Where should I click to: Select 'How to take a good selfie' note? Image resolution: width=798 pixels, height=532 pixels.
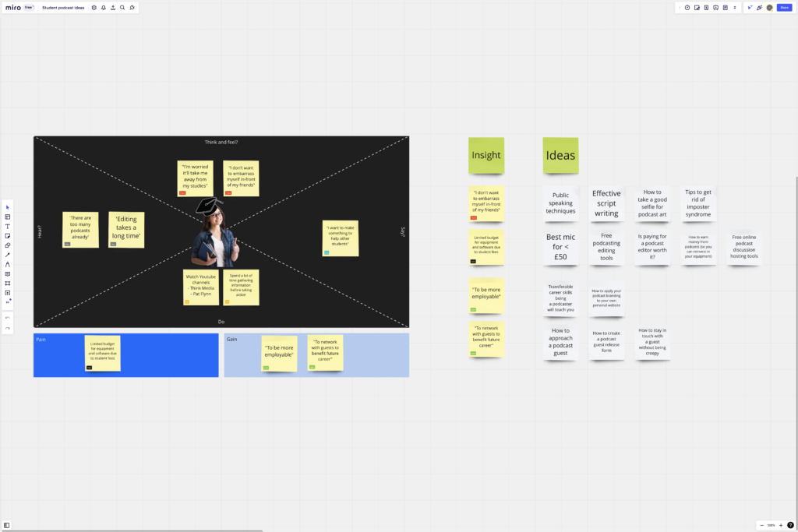pyautogui.click(x=652, y=203)
